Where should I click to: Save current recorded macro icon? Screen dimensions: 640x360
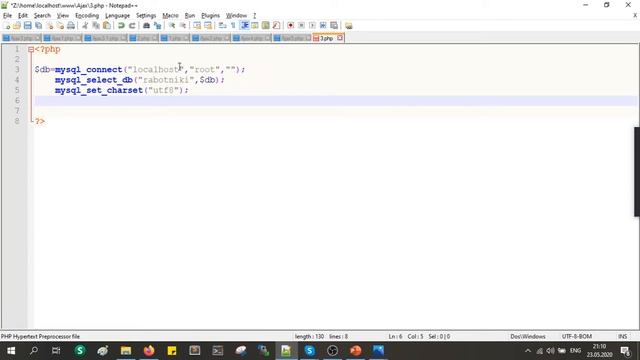pos(334,26)
